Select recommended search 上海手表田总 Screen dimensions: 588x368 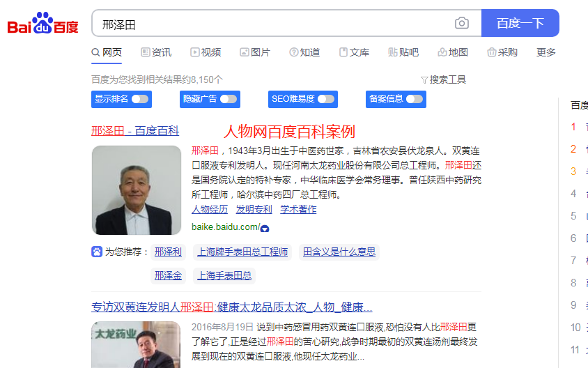(224, 276)
